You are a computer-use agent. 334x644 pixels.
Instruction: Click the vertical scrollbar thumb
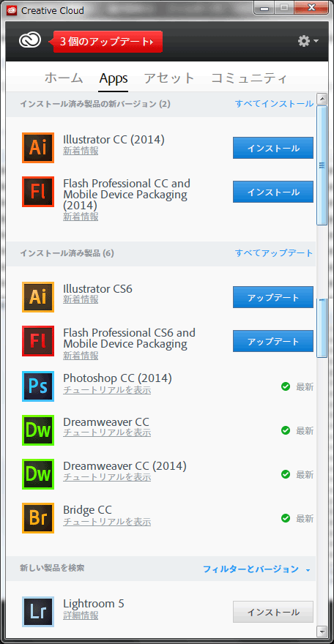click(x=322, y=165)
